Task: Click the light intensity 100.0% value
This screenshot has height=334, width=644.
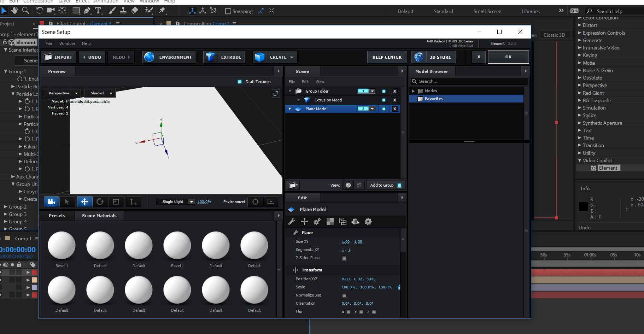Action: pos(204,202)
